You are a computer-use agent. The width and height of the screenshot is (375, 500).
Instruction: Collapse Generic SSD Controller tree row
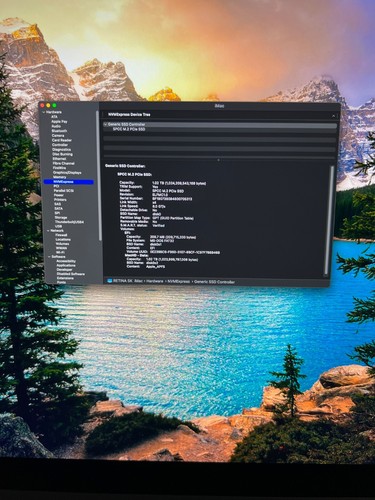pyautogui.click(x=105, y=124)
